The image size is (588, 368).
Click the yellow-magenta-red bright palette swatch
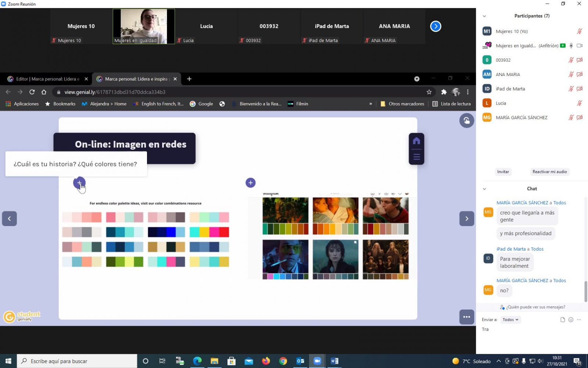[209, 232]
